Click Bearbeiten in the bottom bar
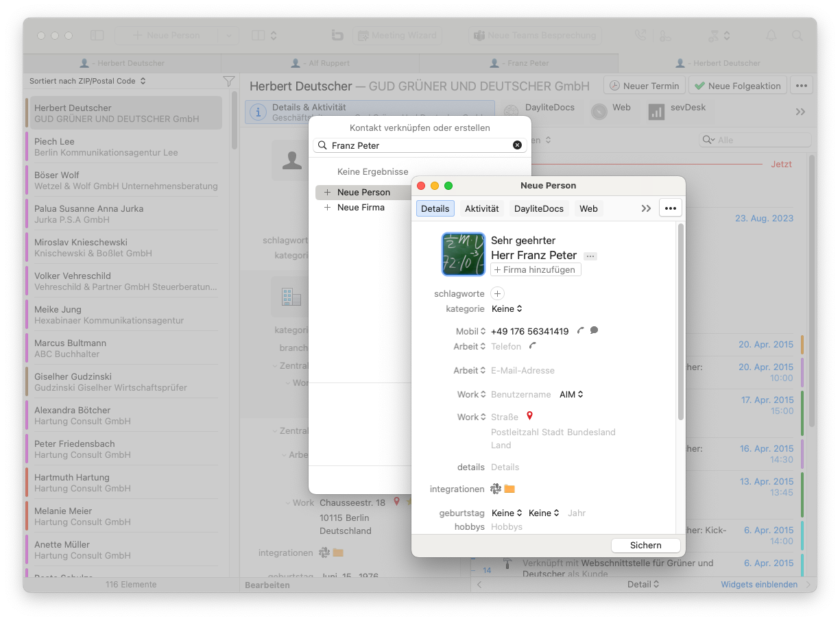840x621 pixels. point(267,585)
